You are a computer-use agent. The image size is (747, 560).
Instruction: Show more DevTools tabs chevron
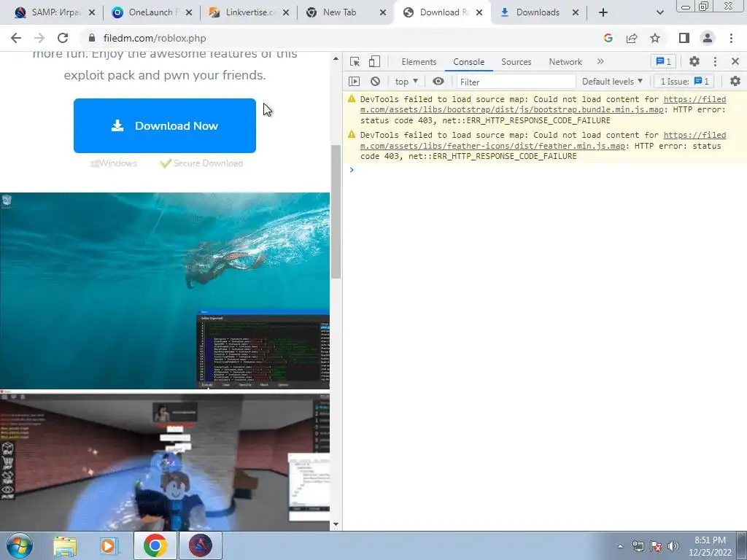(600, 61)
